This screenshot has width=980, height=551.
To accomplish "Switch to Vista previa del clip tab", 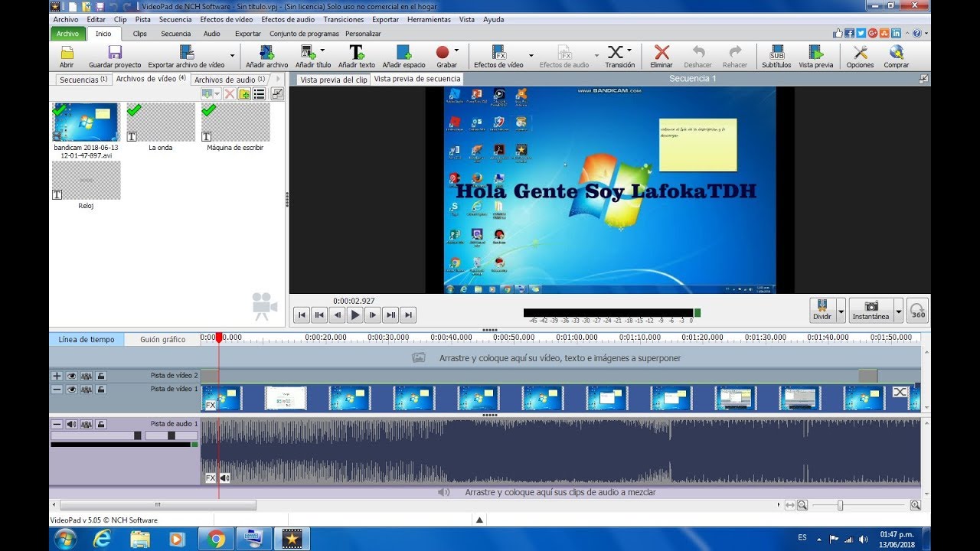I will coord(334,79).
